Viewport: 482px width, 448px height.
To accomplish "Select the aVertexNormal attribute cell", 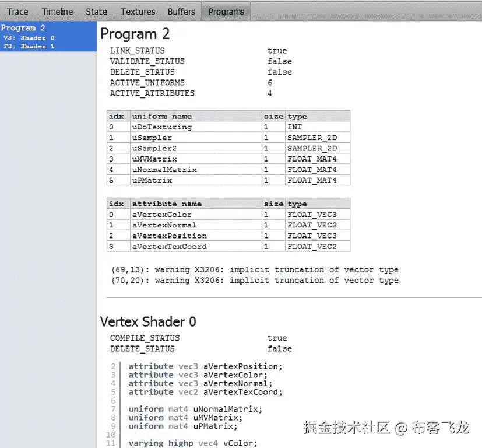I will coord(196,225).
